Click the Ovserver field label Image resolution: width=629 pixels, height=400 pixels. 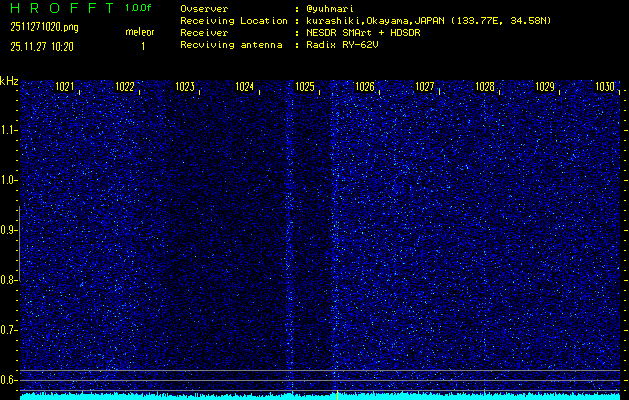coord(204,9)
